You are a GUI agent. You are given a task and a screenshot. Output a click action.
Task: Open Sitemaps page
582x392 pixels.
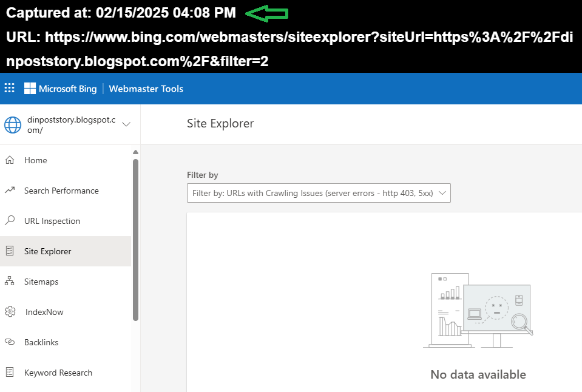(41, 282)
